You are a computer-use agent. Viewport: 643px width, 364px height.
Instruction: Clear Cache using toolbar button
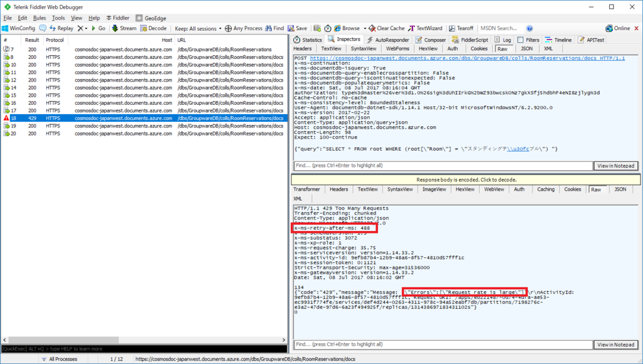pyautogui.click(x=386, y=28)
